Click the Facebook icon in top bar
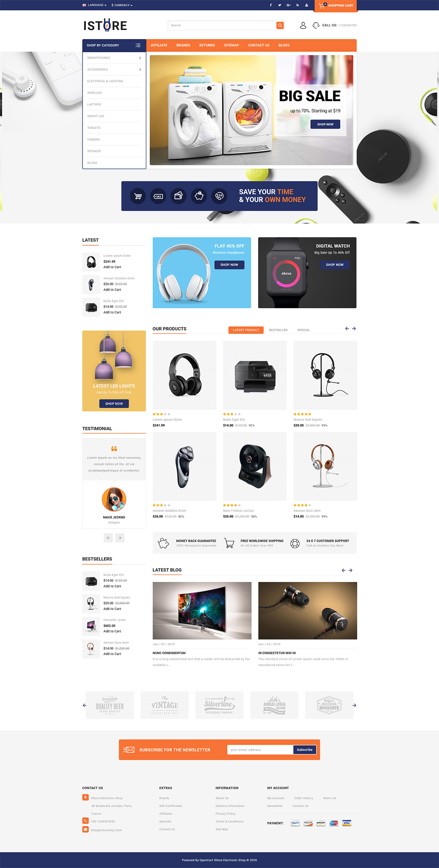Screen dimensions: 439x868 click(x=271, y=5)
